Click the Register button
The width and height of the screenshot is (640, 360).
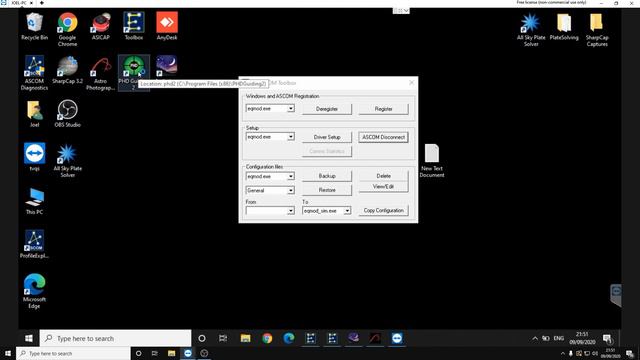[383, 109]
